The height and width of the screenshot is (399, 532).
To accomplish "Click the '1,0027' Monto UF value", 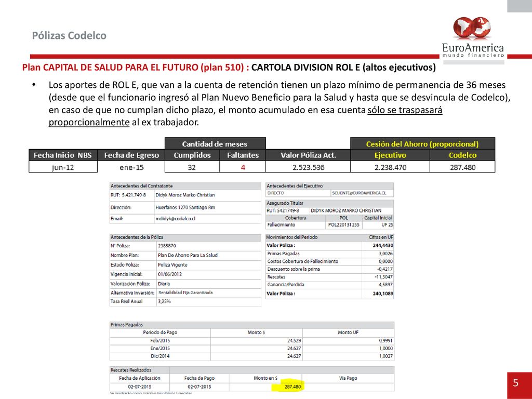I will (x=386, y=356).
